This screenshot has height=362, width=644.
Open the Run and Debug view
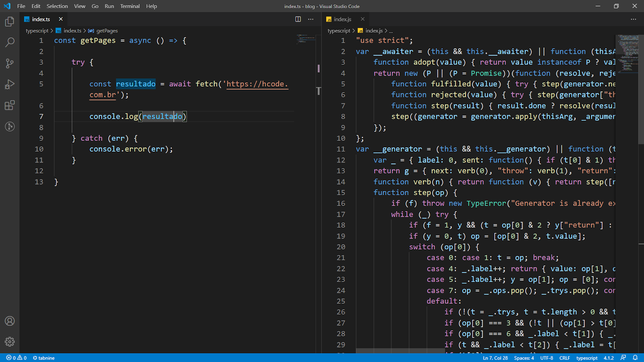click(x=10, y=84)
